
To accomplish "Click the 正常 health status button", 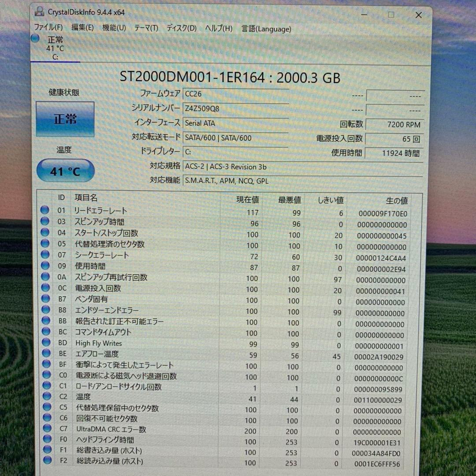I will [65, 119].
